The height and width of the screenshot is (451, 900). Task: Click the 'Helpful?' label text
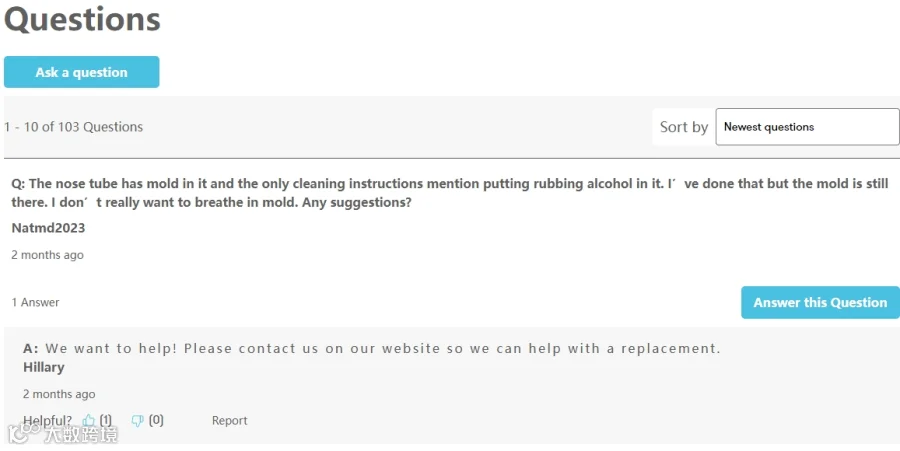(x=47, y=421)
